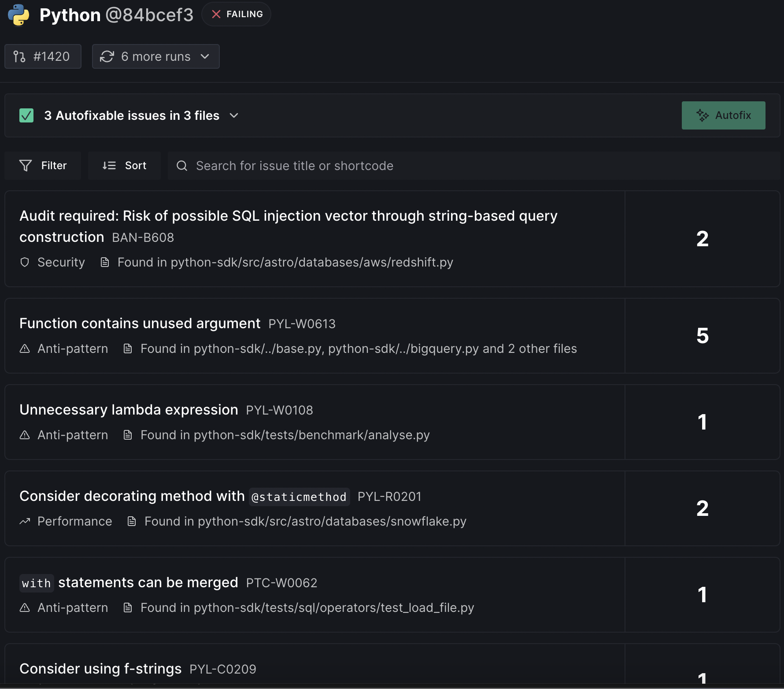Click the trend Performance category icon

click(x=25, y=521)
